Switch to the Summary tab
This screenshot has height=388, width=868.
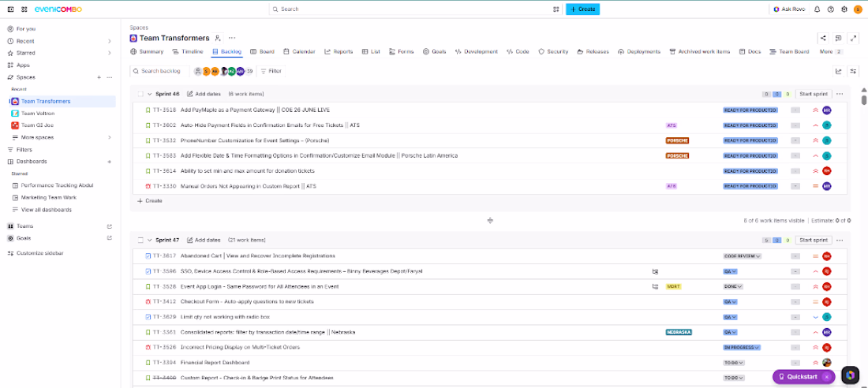point(147,51)
